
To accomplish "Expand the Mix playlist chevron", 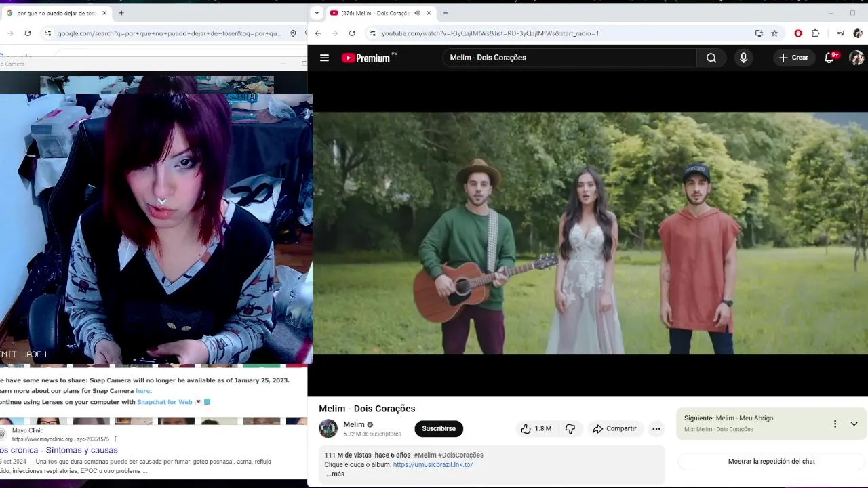I will click(854, 424).
